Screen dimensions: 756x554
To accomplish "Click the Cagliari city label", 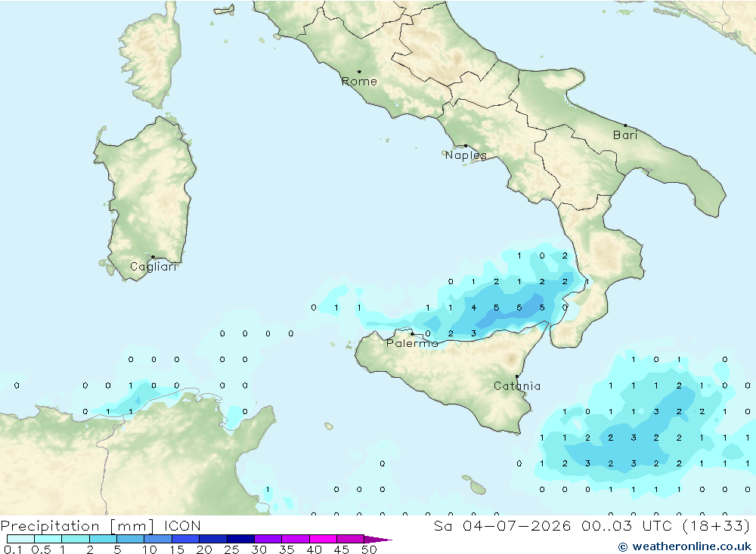I will coord(153,267).
